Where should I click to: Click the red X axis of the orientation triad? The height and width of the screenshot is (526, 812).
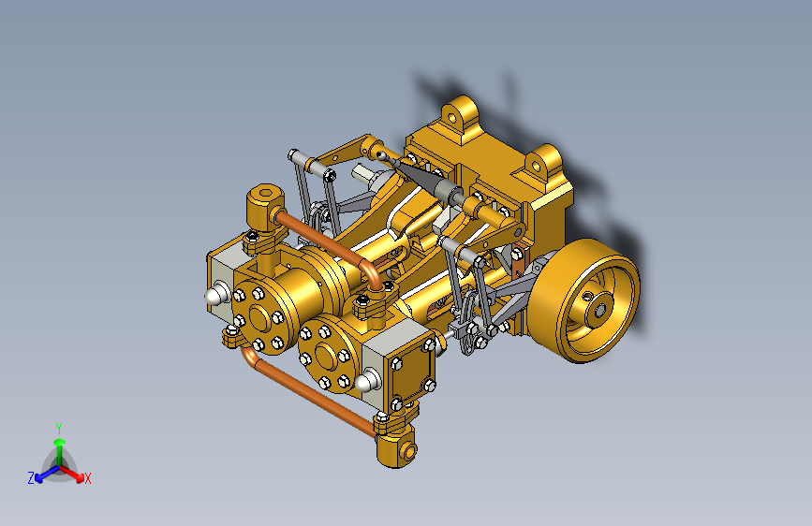coord(74,474)
